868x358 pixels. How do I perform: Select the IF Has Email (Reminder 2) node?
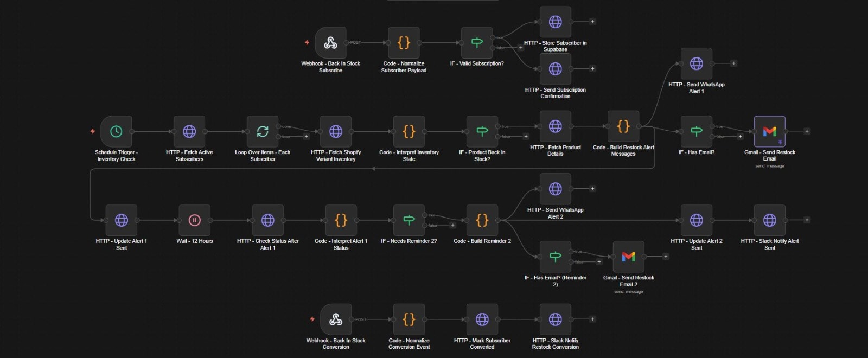[x=556, y=257]
